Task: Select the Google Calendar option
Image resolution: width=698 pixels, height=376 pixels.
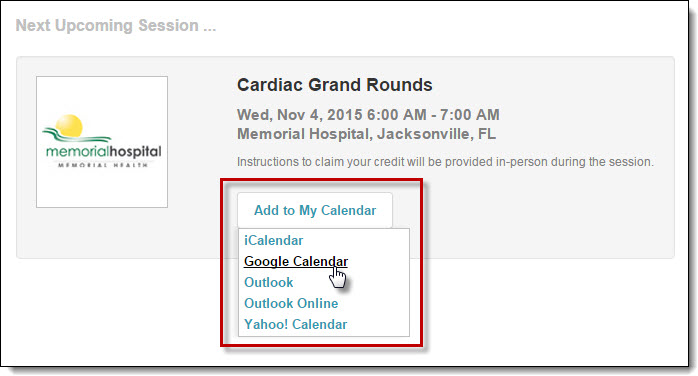Action: 296,261
